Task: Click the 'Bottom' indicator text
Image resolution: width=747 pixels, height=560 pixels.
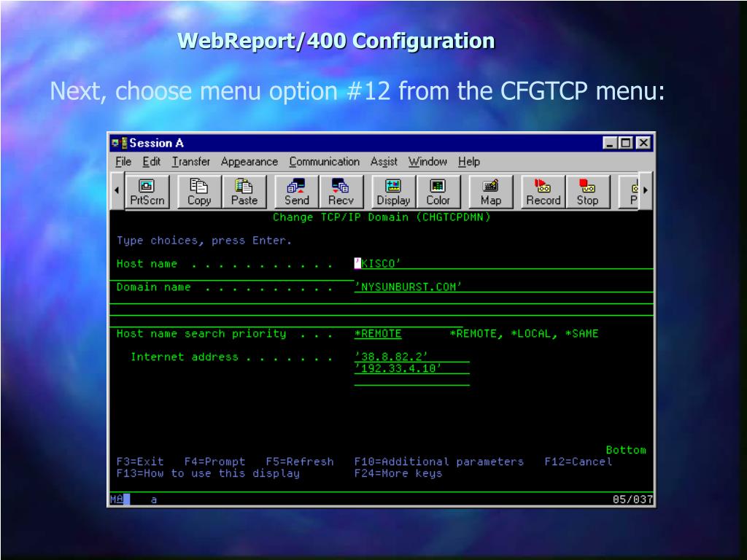Action: [x=625, y=450]
